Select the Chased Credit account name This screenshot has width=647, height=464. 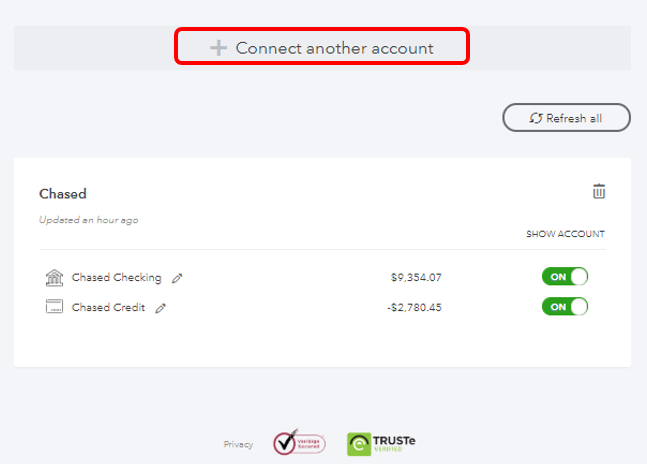(108, 308)
